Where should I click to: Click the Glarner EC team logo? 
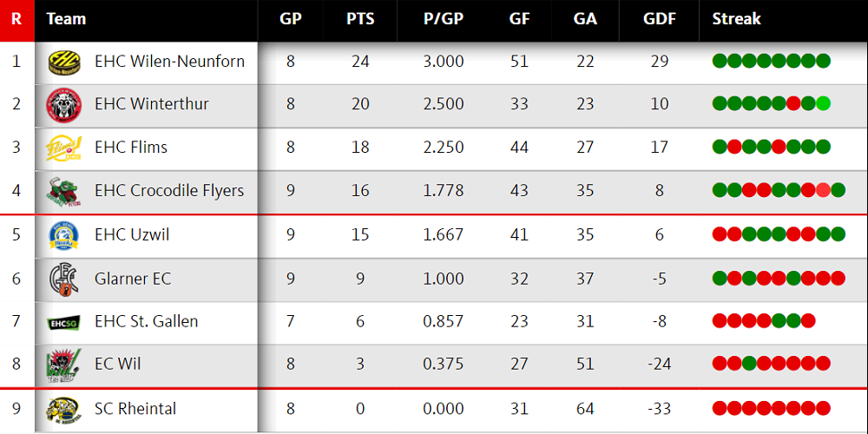(64, 279)
